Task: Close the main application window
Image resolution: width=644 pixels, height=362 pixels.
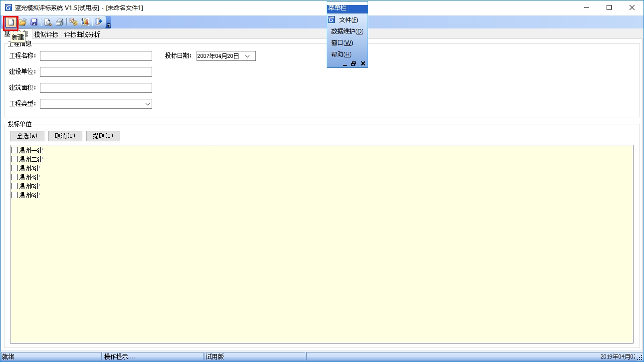Action: click(x=632, y=7)
